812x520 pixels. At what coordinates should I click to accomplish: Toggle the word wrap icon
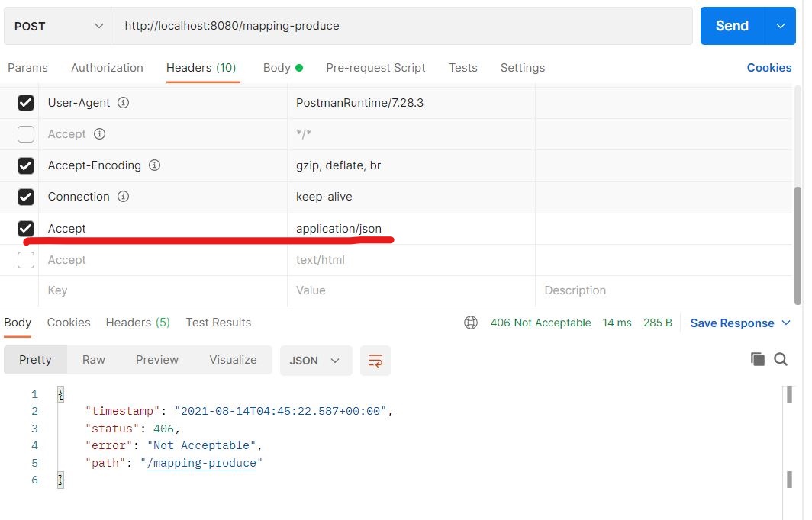[x=375, y=361]
